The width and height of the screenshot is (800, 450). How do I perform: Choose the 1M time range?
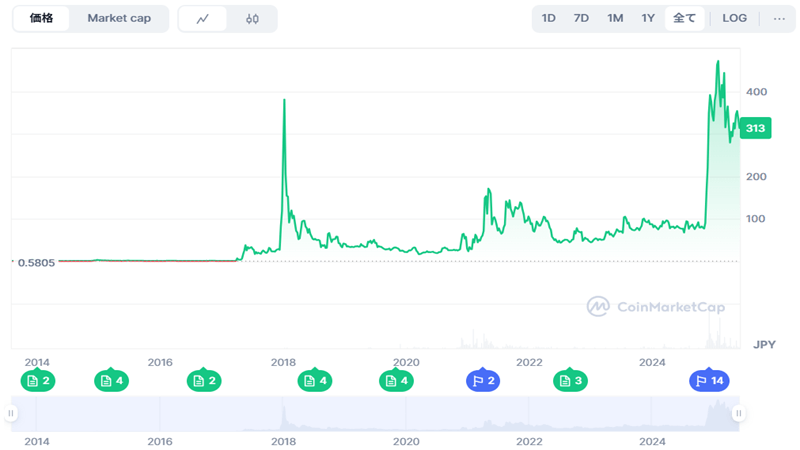coord(615,18)
